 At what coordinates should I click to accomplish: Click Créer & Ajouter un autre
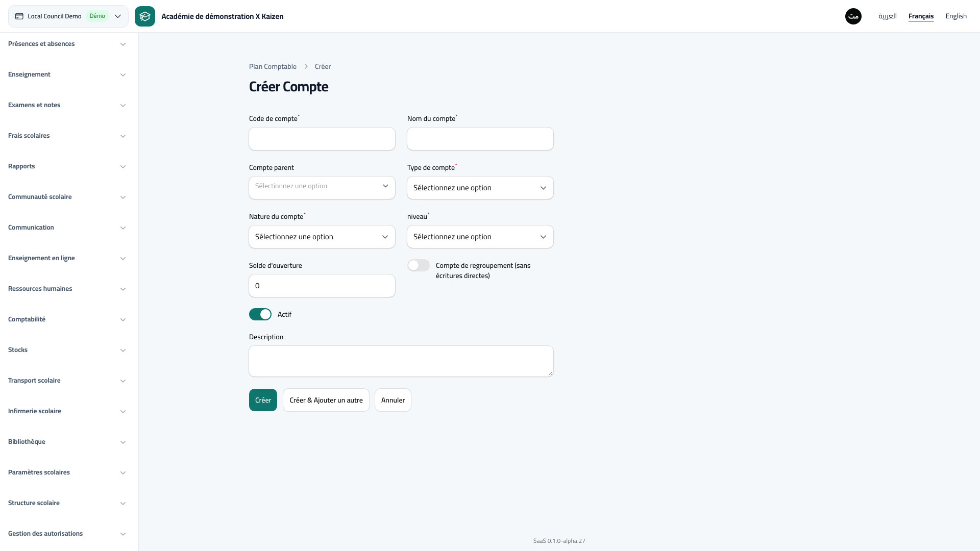[x=326, y=400]
